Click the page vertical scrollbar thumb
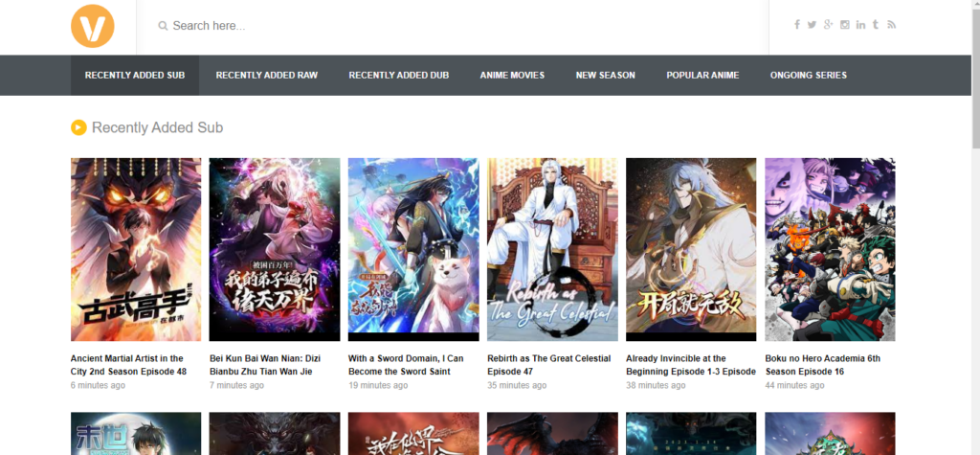This screenshot has height=455, width=980. (x=975, y=80)
